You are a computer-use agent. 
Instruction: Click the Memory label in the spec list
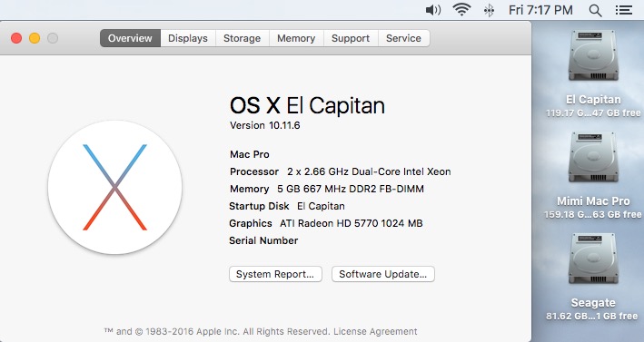[249, 189]
